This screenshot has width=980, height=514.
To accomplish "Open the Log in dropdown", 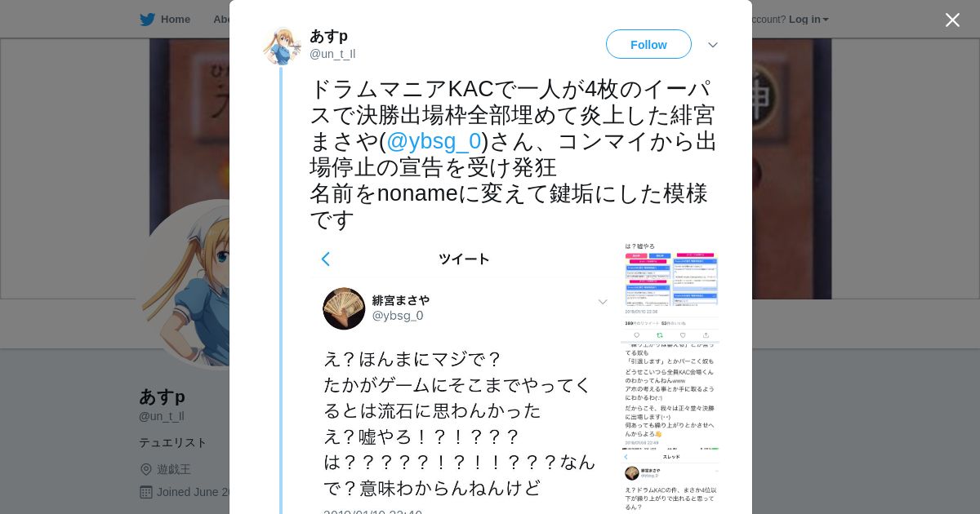I will (808, 20).
